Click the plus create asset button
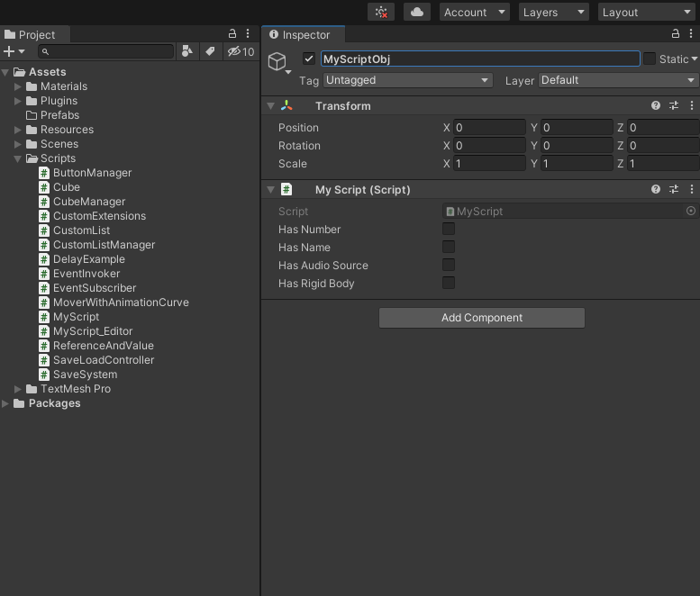 point(14,51)
